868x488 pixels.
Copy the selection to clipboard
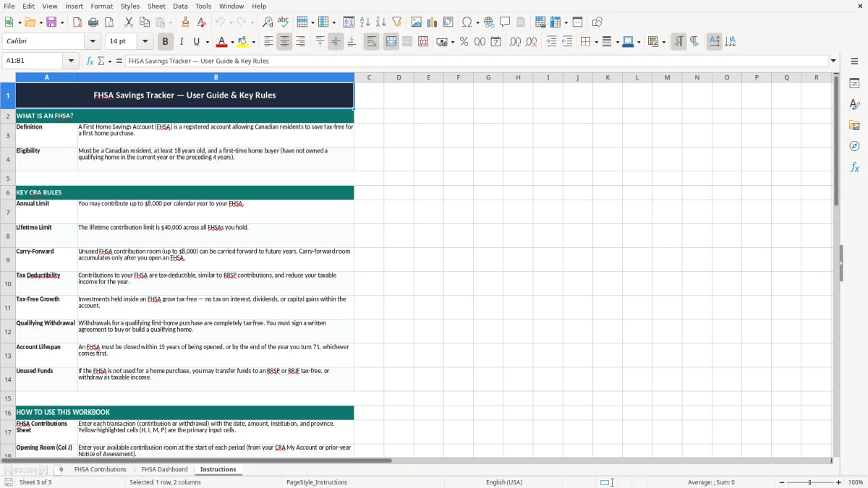[x=145, y=22]
